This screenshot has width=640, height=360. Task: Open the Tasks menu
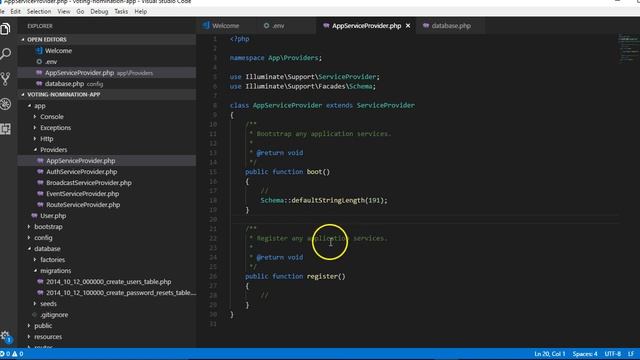(121, 11)
